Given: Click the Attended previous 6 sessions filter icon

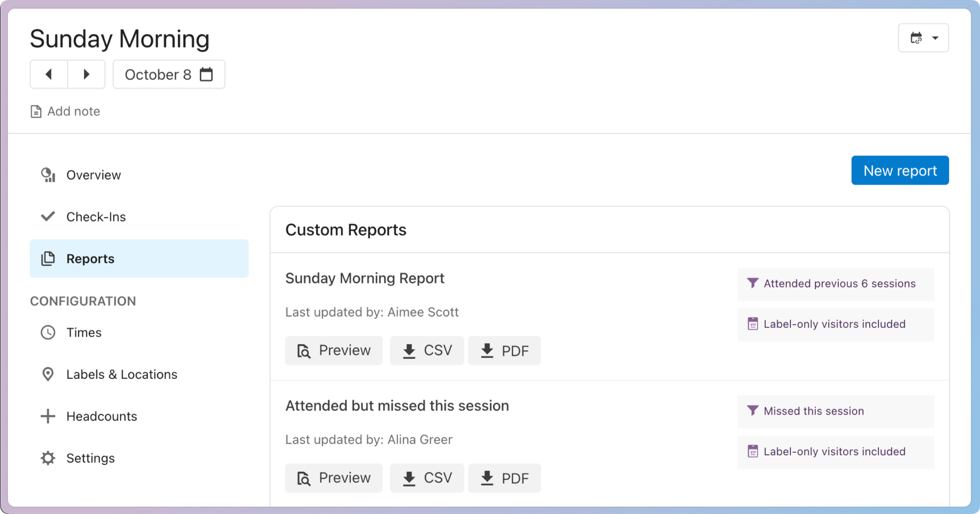Looking at the screenshot, I should (753, 283).
